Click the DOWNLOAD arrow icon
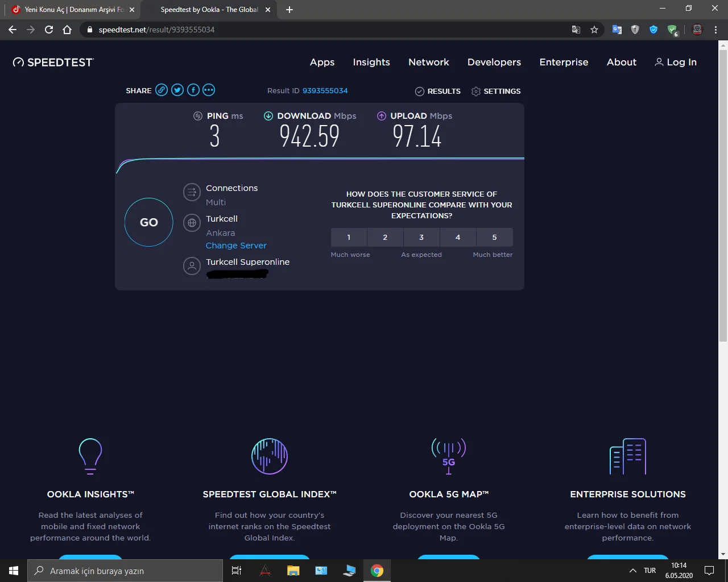The height and width of the screenshot is (582, 728). pyautogui.click(x=268, y=116)
